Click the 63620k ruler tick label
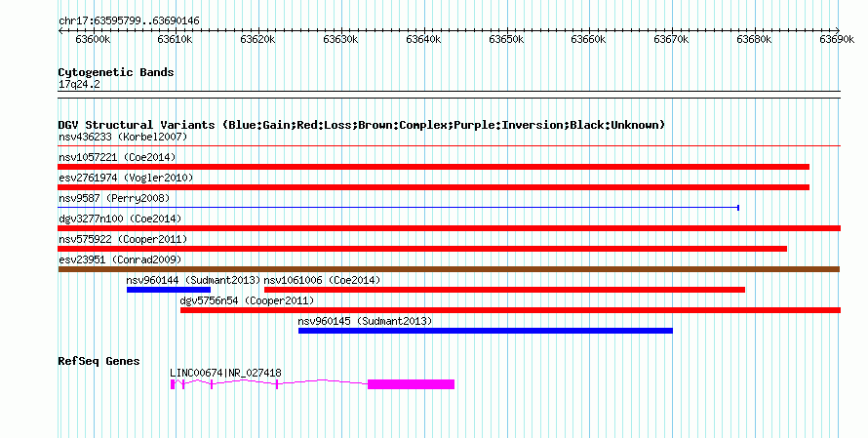Image resolution: width=868 pixels, height=438 pixels. pyautogui.click(x=258, y=39)
